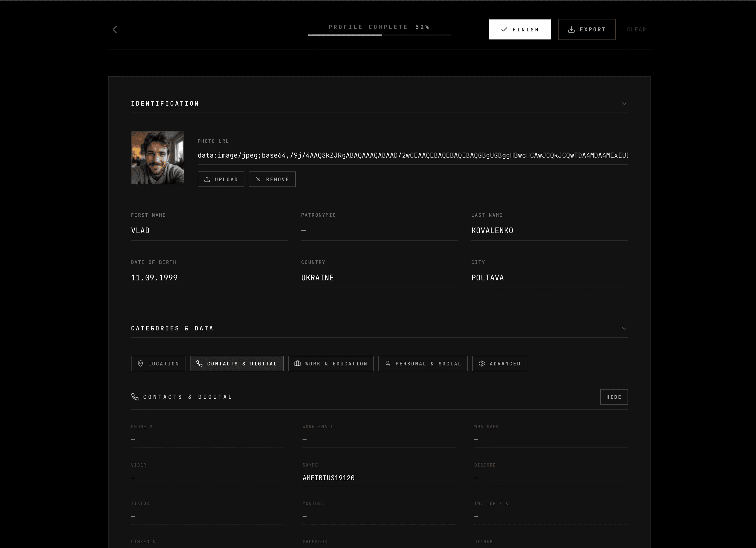Click the Clear text button
This screenshot has width=756, height=548.
636,29
